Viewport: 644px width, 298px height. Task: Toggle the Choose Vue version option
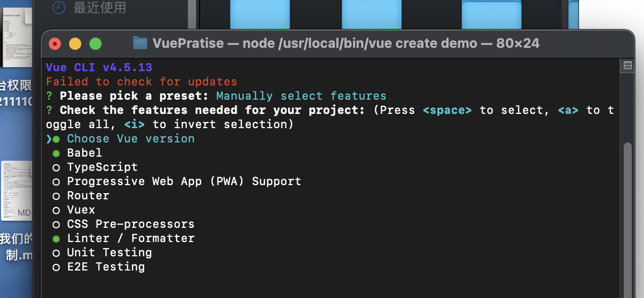click(131, 139)
